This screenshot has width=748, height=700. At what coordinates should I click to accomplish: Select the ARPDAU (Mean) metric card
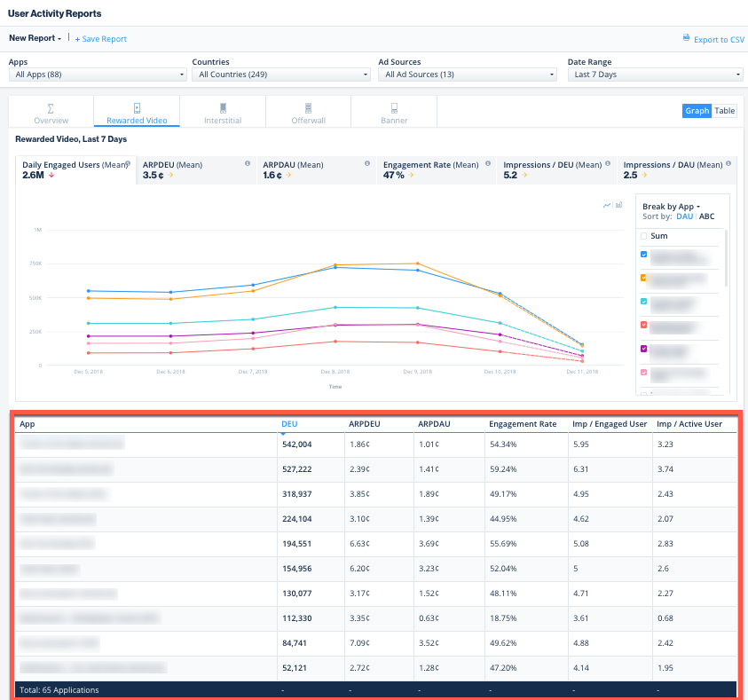coord(316,169)
